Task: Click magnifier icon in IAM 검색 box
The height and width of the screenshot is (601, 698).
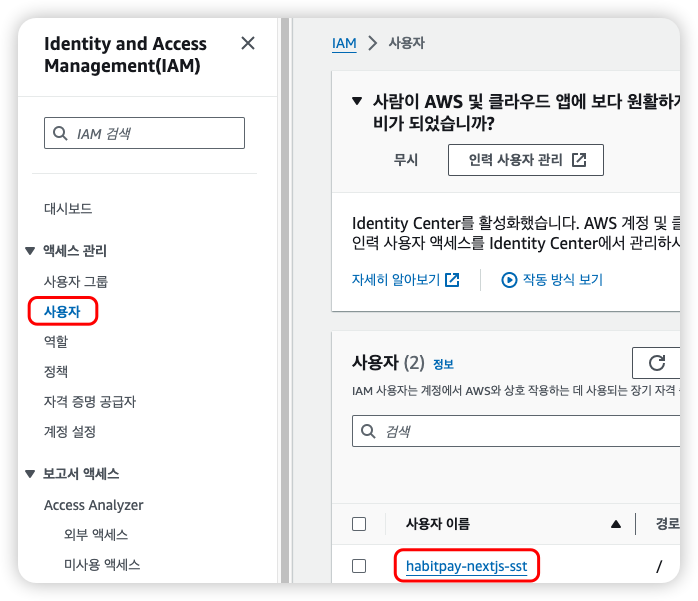Action: click(x=61, y=133)
